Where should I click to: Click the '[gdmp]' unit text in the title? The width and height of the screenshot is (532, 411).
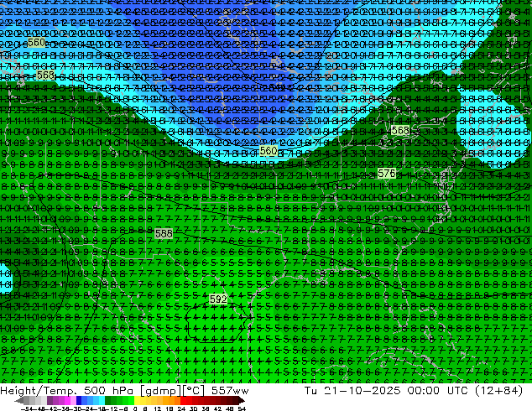point(161,391)
